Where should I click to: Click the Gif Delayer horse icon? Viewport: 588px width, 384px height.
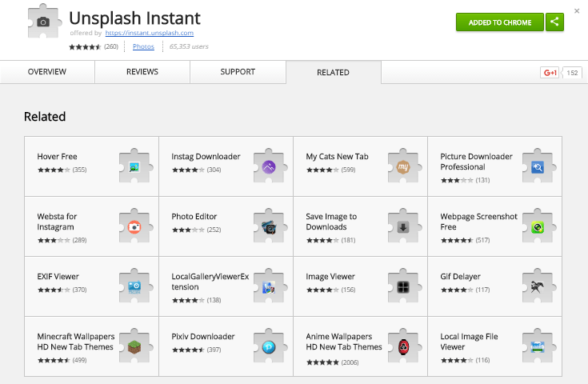point(539,286)
